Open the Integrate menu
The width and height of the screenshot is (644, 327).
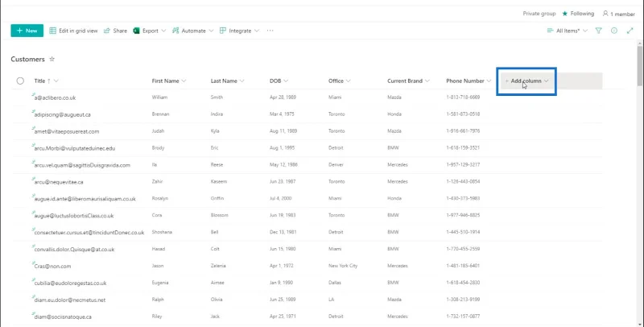(239, 31)
